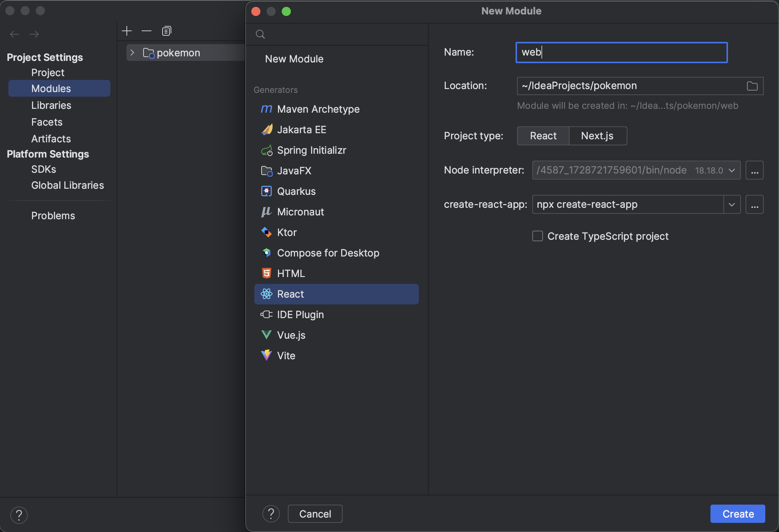Image resolution: width=779 pixels, height=532 pixels.
Task: Click the Create button
Action: coord(737,514)
